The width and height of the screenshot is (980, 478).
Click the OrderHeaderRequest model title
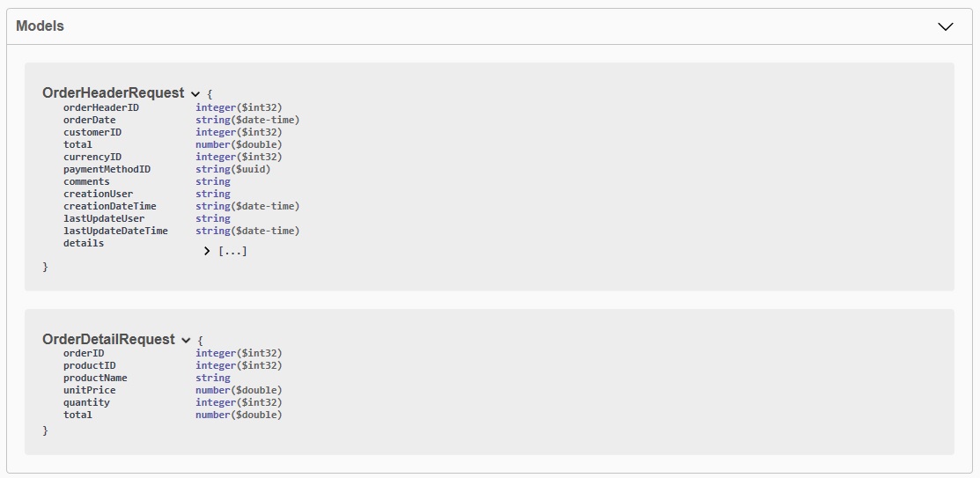[113, 93]
